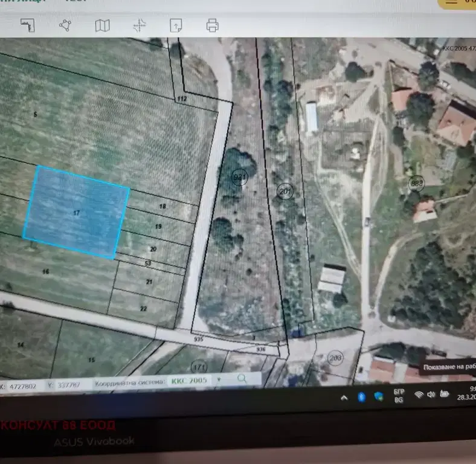This screenshot has height=464, width=476.
Task: Click circled parcel number 201
Action: pyautogui.click(x=285, y=192)
